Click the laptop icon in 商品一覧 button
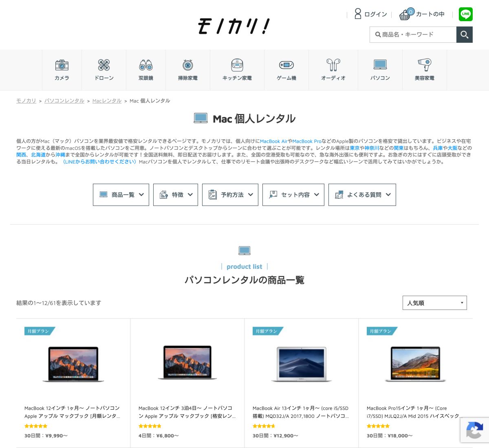Screen dimensions: 489x448 [104, 195]
